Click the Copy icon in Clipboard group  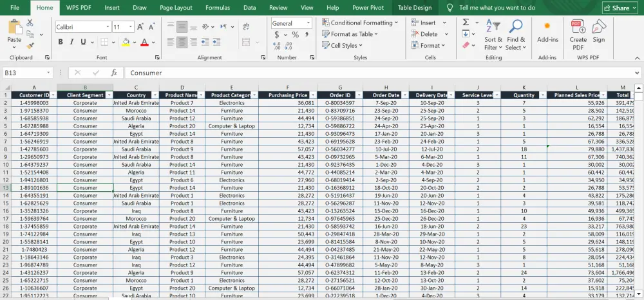(30, 35)
